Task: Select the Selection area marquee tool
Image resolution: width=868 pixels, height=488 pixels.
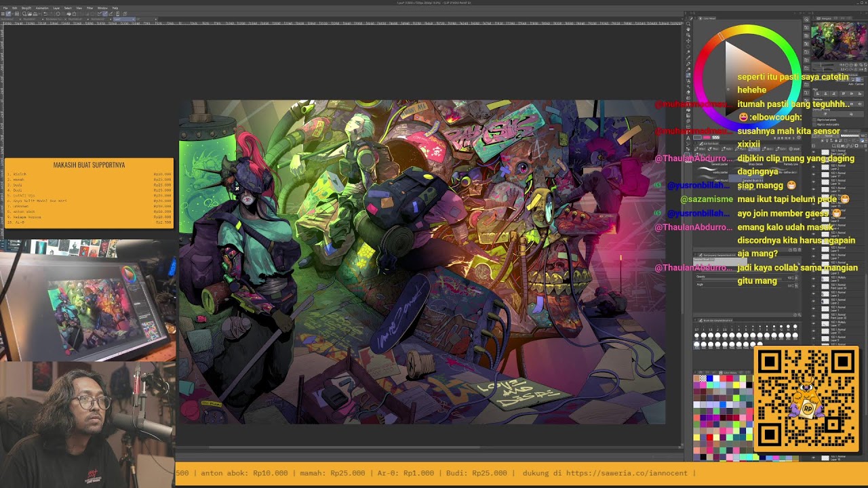Action: 688,47
